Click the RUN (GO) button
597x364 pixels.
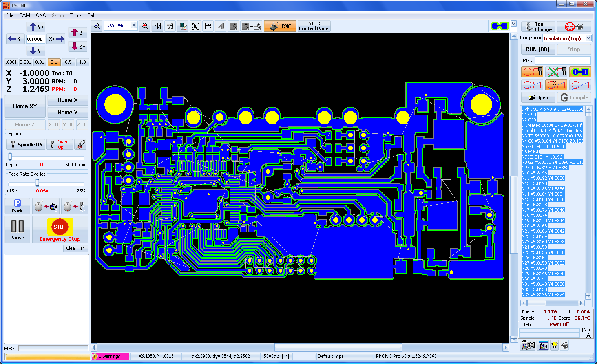coord(537,49)
